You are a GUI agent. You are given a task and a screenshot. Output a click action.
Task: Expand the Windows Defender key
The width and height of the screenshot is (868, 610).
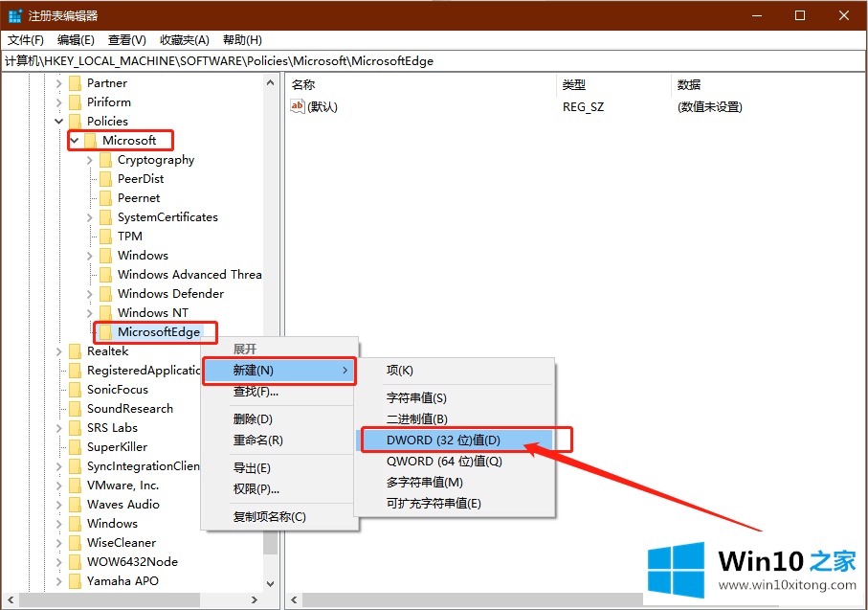pos(90,294)
